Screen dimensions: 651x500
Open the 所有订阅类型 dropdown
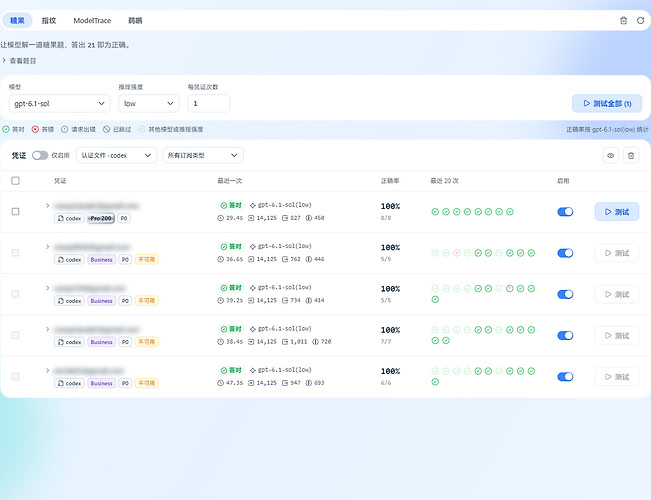point(203,155)
